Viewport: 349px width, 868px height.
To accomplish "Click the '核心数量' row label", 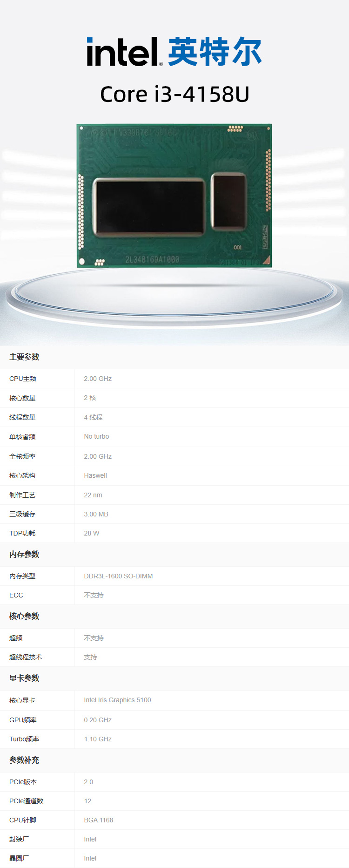I will pyautogui.click(x=22, y=398).
